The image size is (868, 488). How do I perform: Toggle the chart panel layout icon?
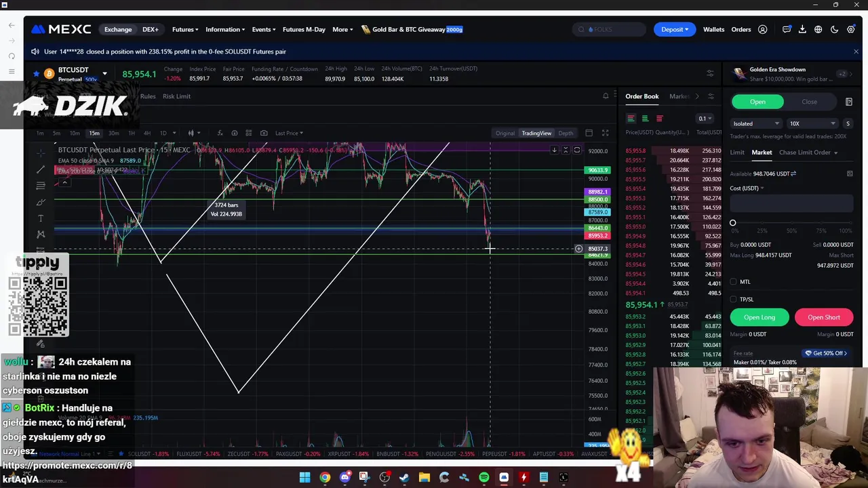pos(589,133)
